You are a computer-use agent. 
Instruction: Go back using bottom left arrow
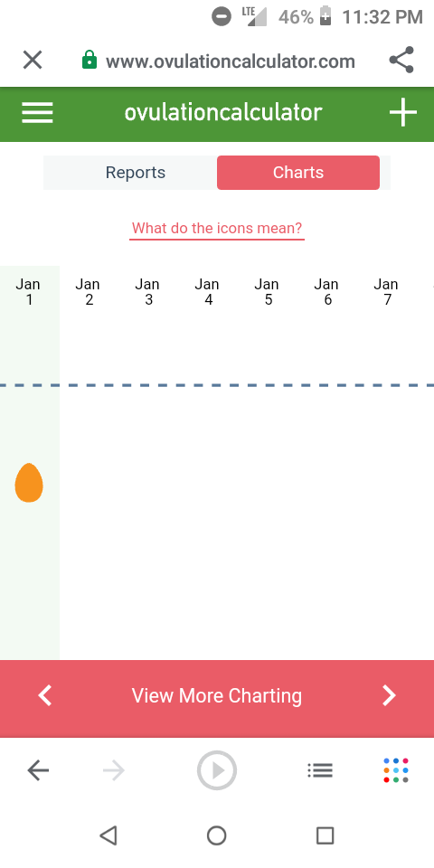coord(38,770)
